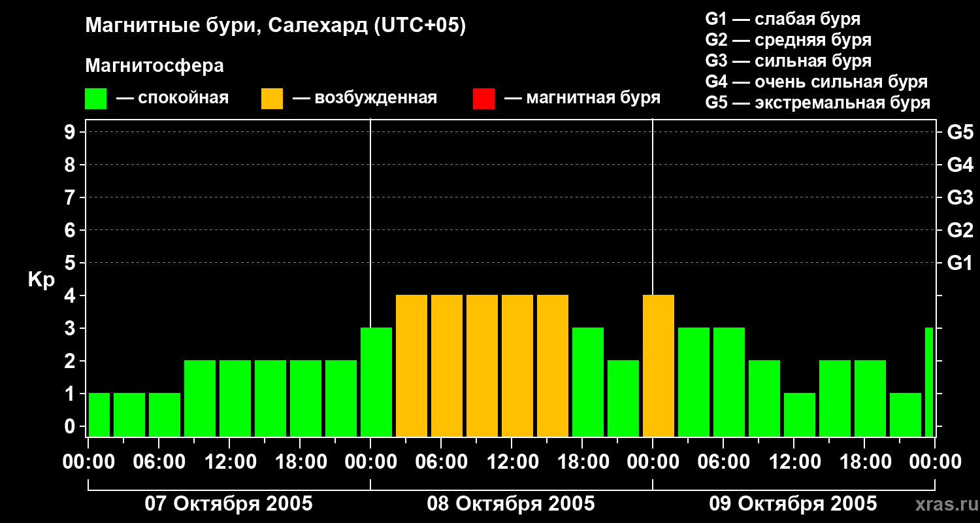Click the G4 очень сильная буря line
The image size is (980, 523).
tap(817, 82)
